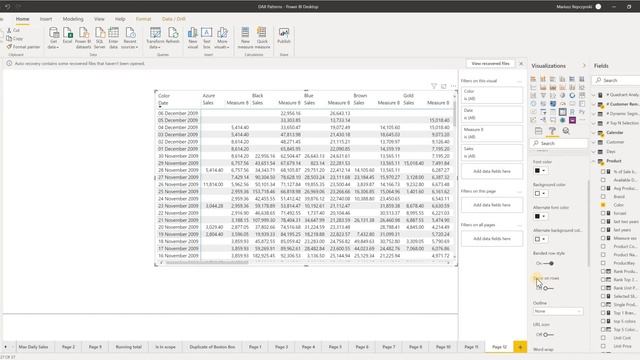
Task: Pick the ArcGIS Maps visual
Action: click(562, 120)
